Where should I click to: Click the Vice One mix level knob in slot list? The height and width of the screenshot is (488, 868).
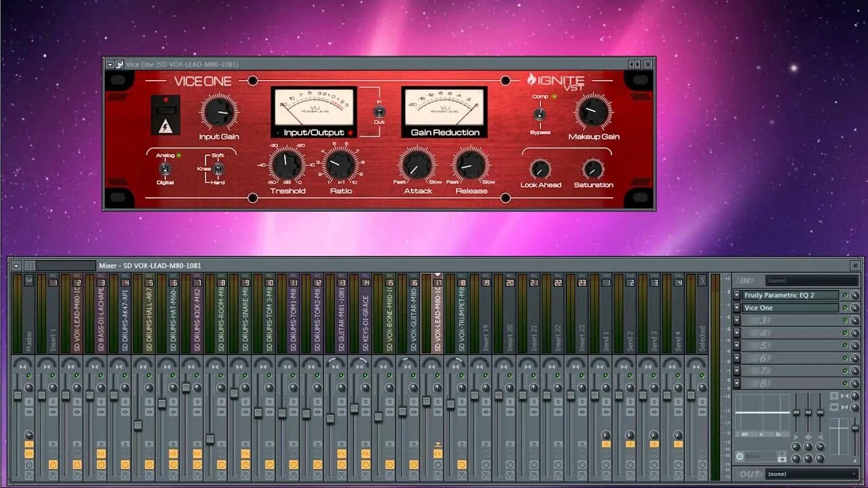click(x=854, y=308)
